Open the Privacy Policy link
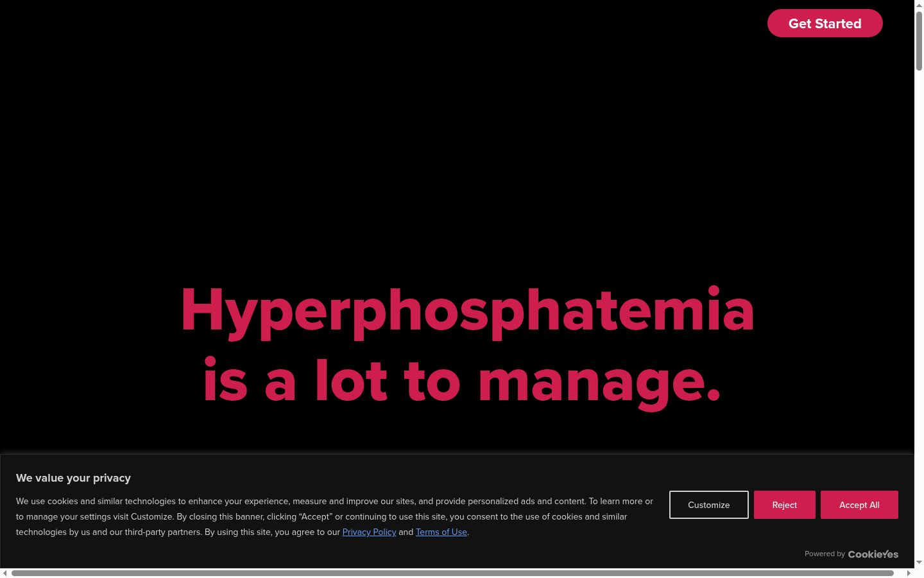The height and width of the screenshot is (578, 924). coord(369,532)
